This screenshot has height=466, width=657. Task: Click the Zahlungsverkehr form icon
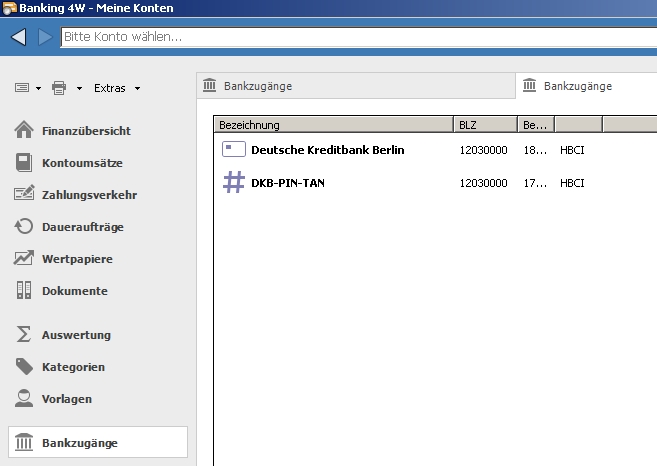tap(24, 193)
